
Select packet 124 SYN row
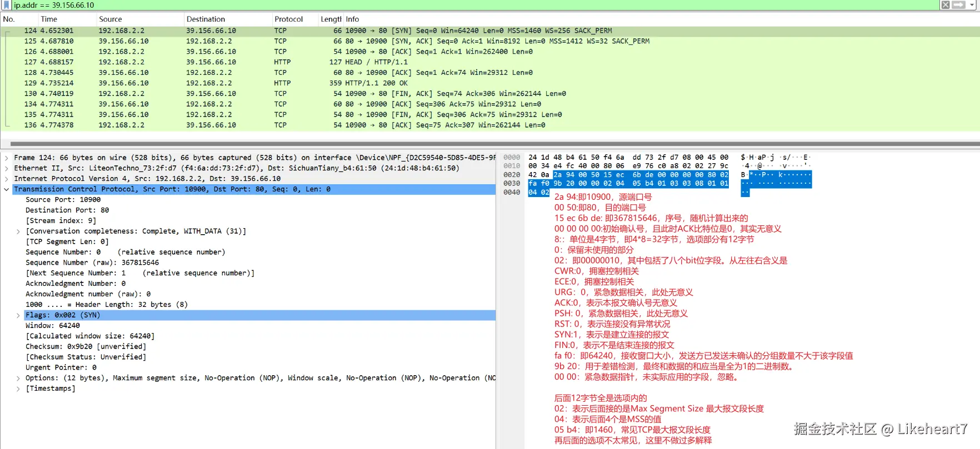click(x=490, y=31)
